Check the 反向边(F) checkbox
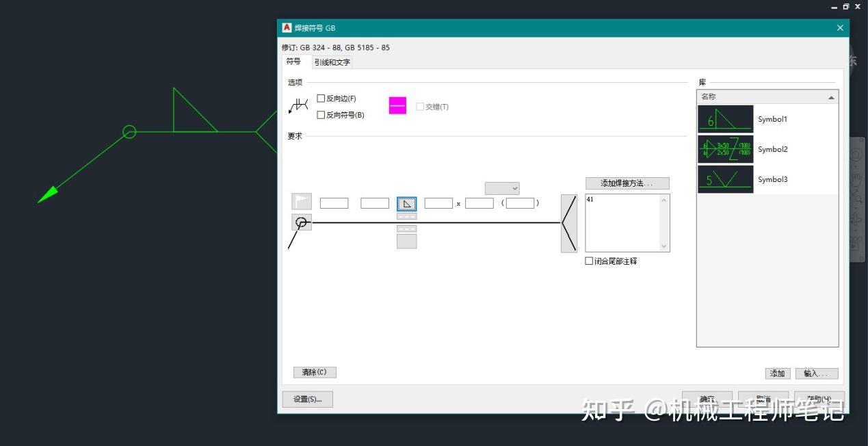868x446 pixels. pos(321,98)
